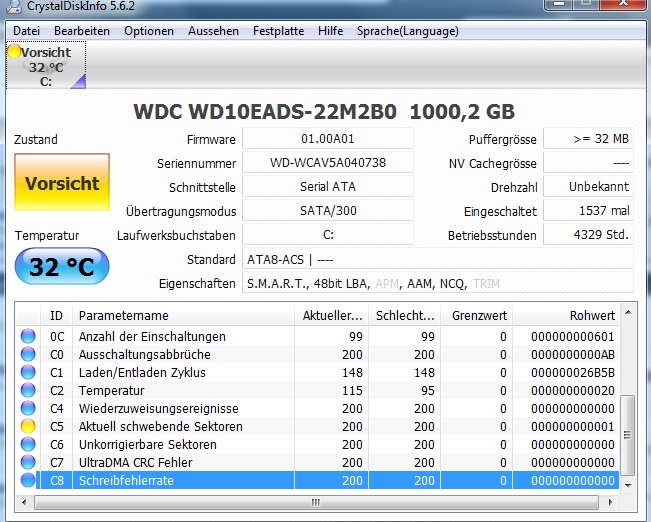This screenshot has width=651, height=522.
Task: Select the Temperatur parameter row
Action: [318, 390]
